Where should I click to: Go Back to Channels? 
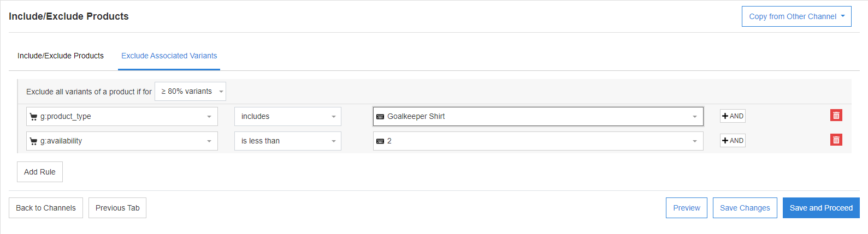pyautogui.click(x=46, y=208)
